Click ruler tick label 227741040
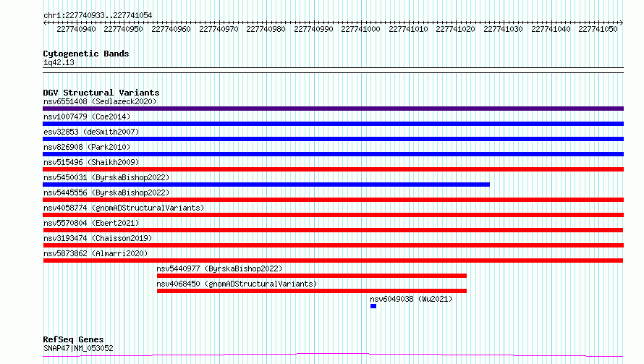Screen dimensions: 644x364 (551, 29)
